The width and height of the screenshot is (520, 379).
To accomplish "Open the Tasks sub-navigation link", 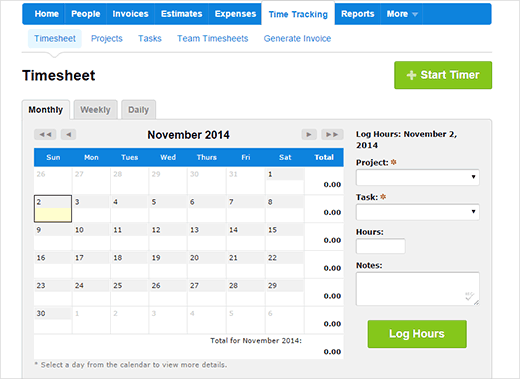I will [x=150, y=39].
